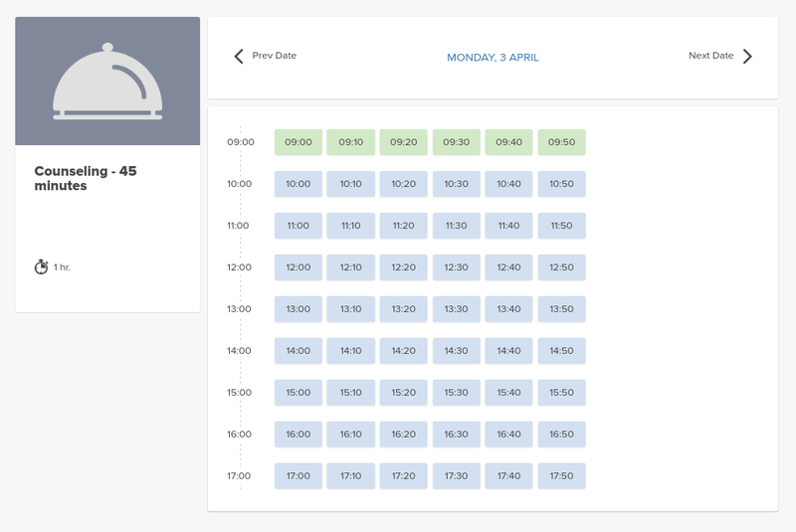Click the next date right arrow
Image resolution: width=796 pixels, height=532 pixels.
747,57
